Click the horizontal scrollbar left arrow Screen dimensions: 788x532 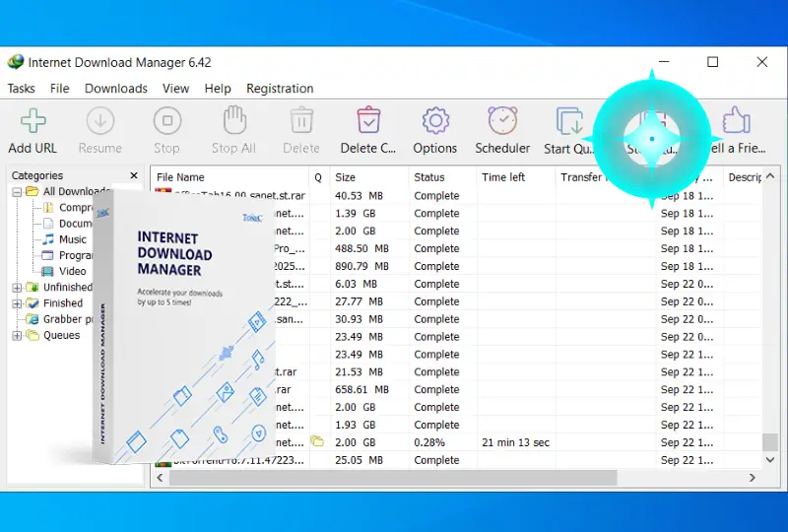pyautogui.click(x=160, y=478)
